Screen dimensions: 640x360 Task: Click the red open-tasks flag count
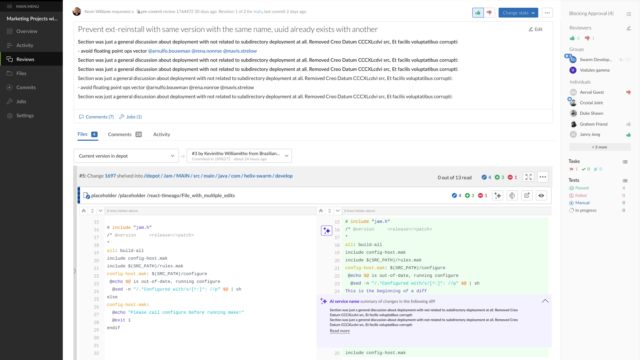(573, 169)
